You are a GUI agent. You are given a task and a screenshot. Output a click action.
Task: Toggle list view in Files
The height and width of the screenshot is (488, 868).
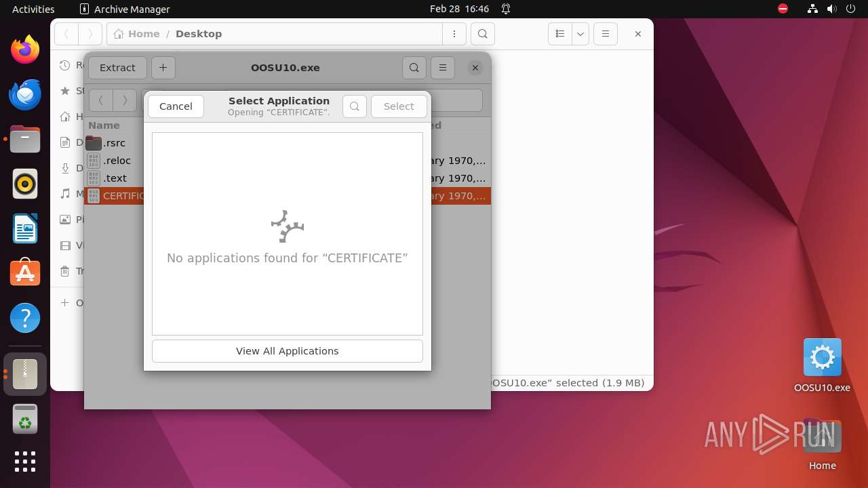click(x=560, y=34)
